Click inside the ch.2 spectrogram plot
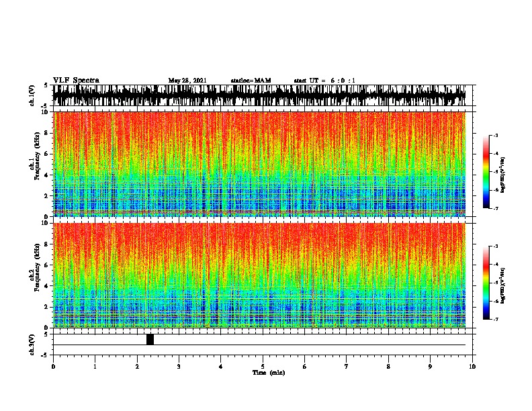 pos(259,275)
